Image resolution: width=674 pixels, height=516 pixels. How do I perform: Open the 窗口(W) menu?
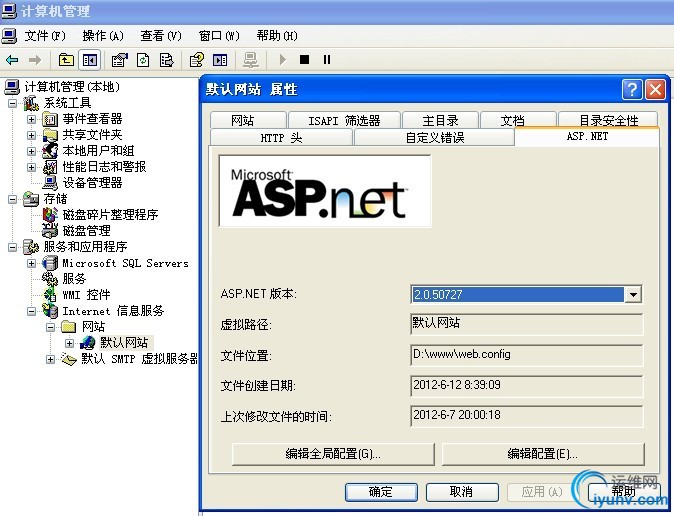219,36
